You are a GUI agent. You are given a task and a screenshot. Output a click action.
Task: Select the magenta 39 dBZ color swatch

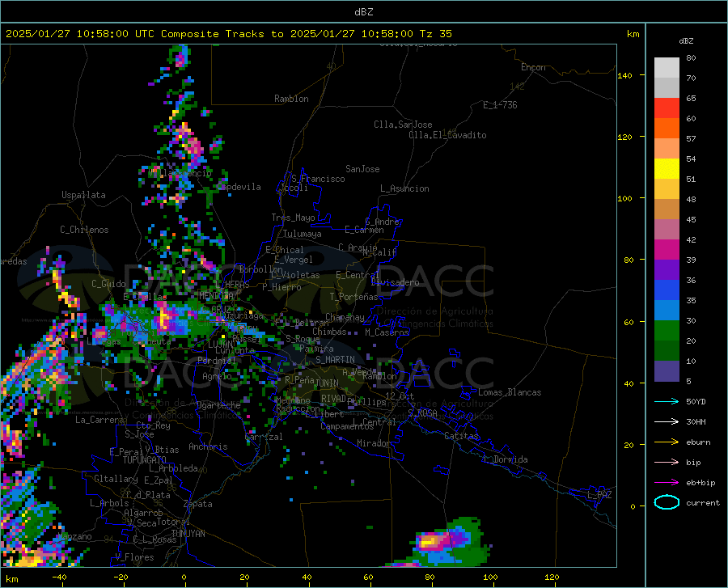(x=667, y=250)
